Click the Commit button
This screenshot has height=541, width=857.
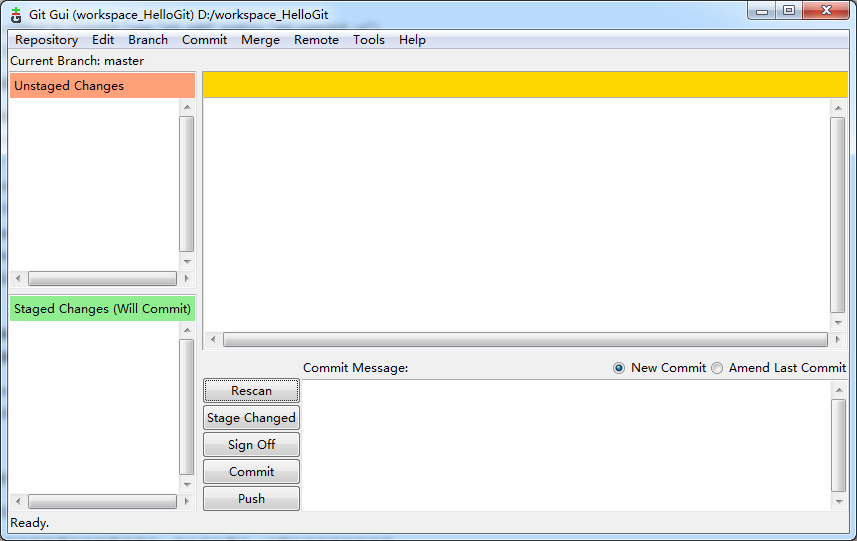tap(251, 471)
